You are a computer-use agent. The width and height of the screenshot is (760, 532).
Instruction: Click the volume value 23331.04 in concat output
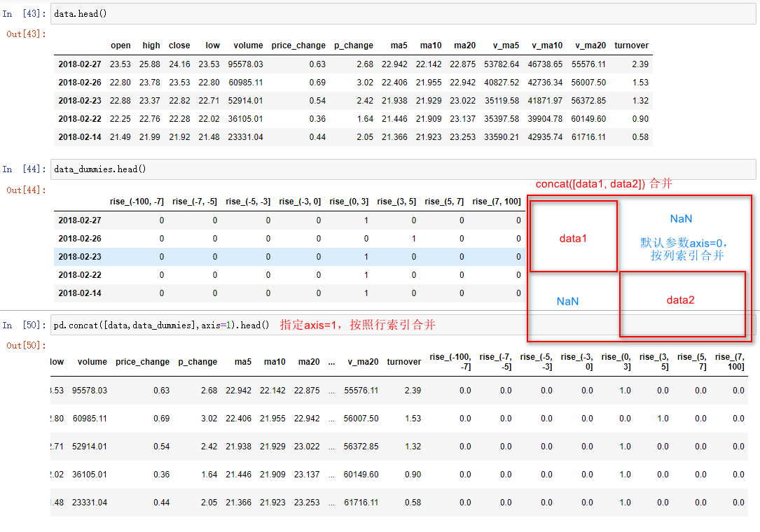coord(90,503)
